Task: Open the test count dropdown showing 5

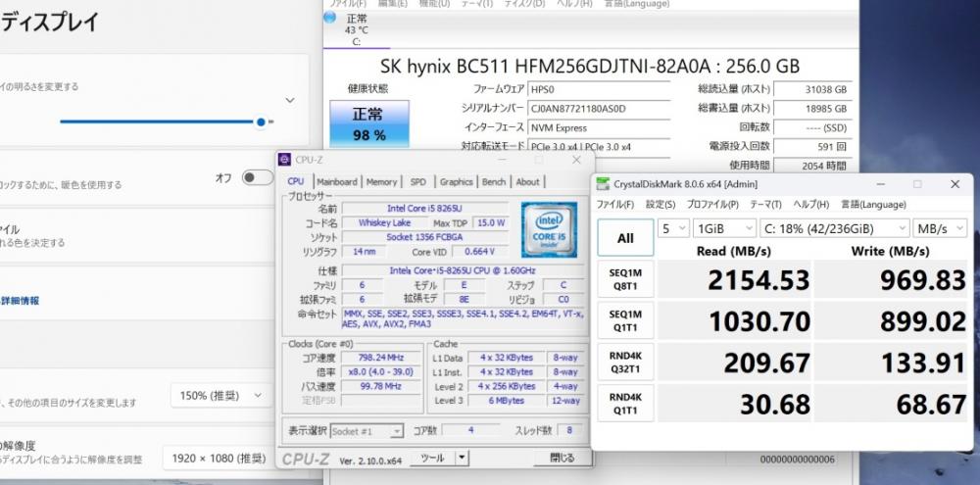Action: [x=673, y=228]
